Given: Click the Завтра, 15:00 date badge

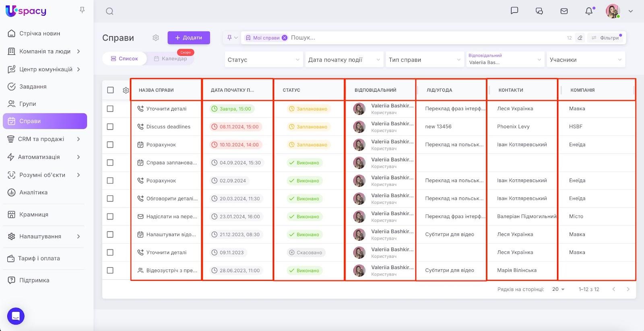Looking at the screenshot, I should pos(232,109).
